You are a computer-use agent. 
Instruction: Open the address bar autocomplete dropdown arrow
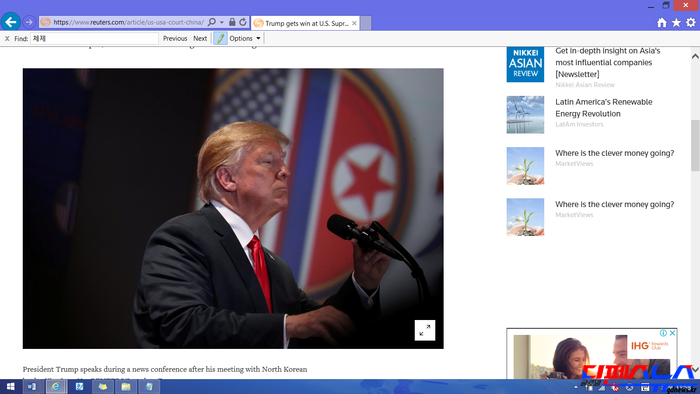point(222,22)
